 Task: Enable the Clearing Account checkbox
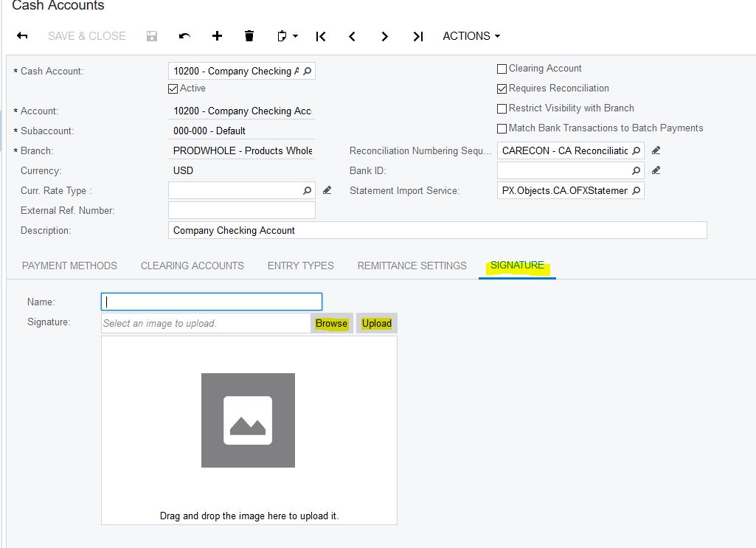click(x=502, y=69)
